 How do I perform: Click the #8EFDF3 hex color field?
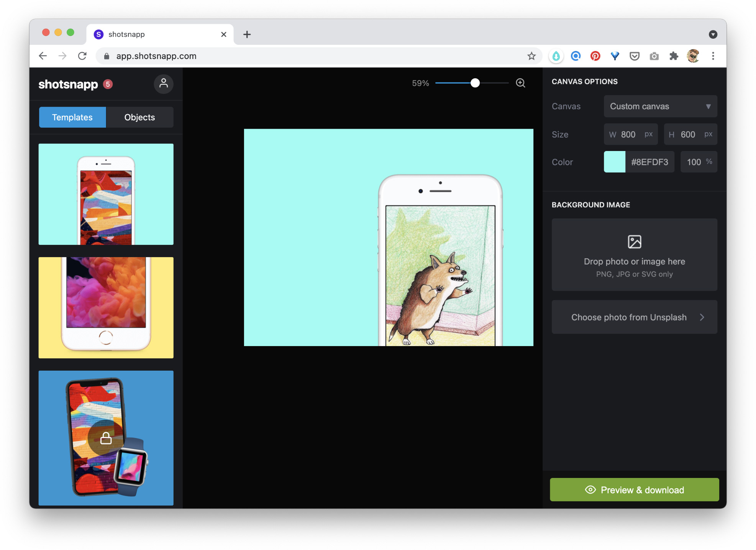[x=650, y=162]
